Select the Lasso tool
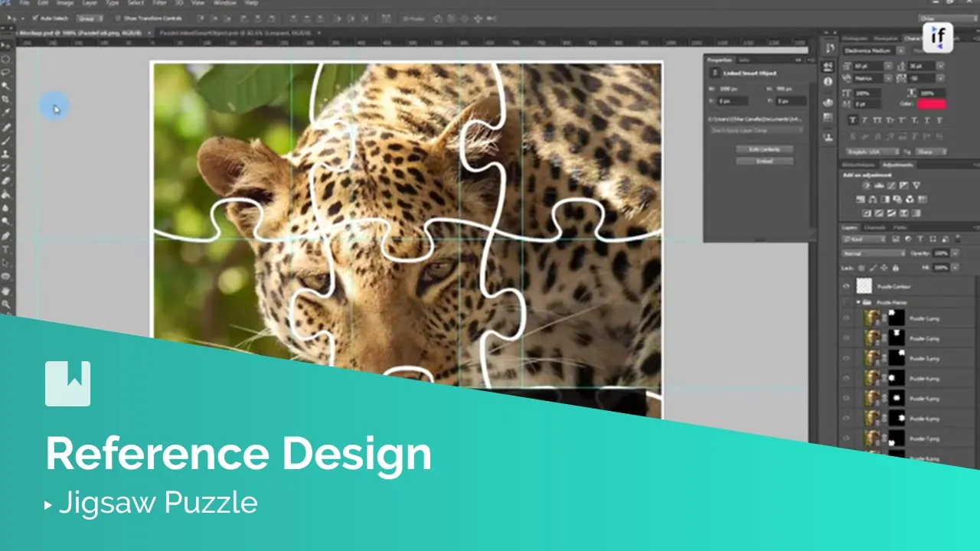Screen dimensions: 980x551 (x=6, y=72)
